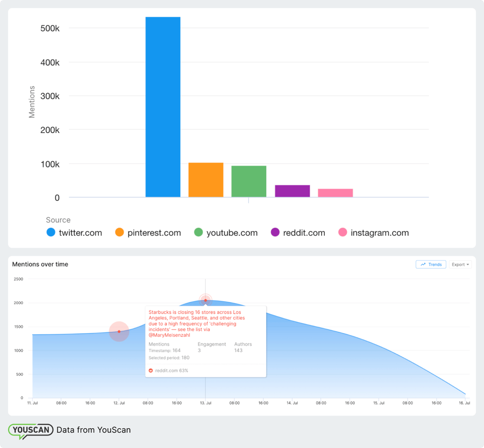The image size is (484, 448).
Task: Toggle reddit.com purple legend marker
Action: (x=275, y=233)
